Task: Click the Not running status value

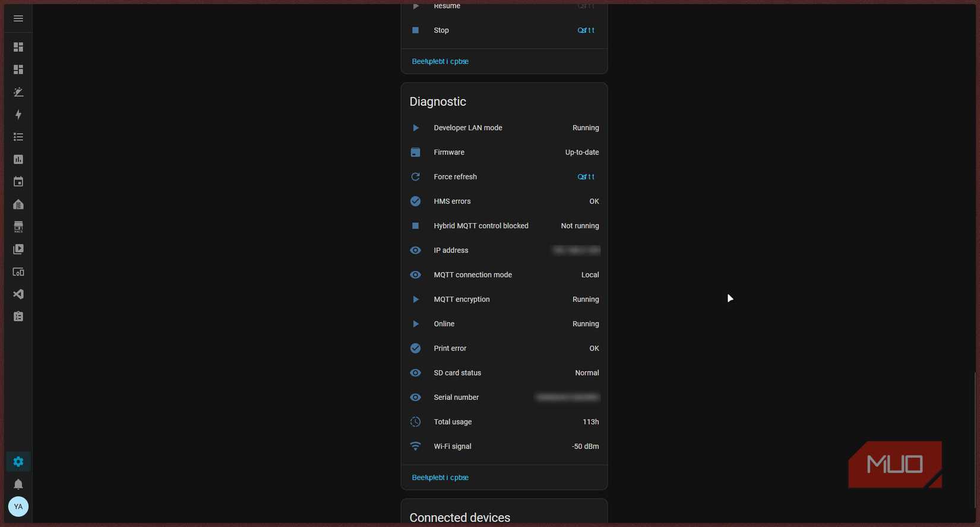Action: [580, 226]
